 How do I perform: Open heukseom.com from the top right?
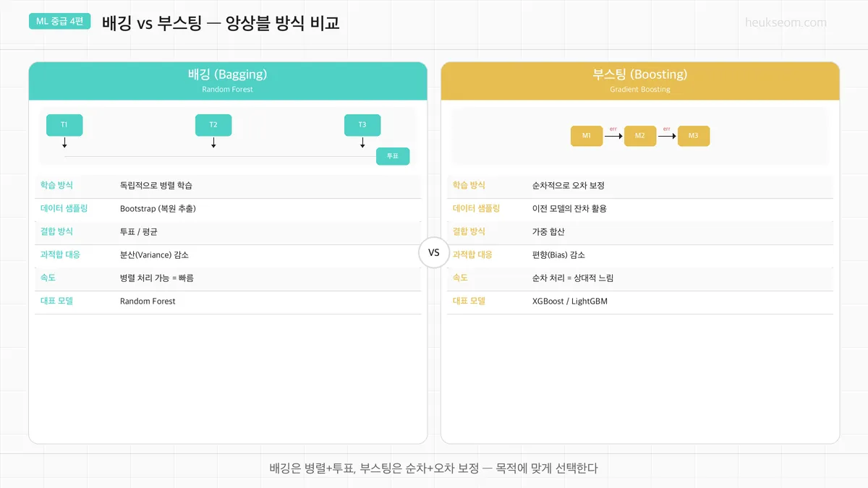point(786,22)
